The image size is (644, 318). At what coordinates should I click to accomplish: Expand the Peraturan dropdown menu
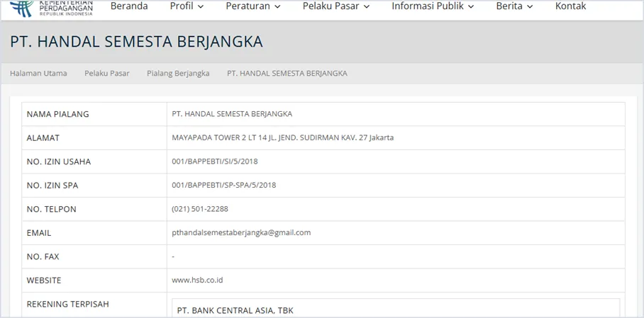pyautogui.click(x=253, y=6)
